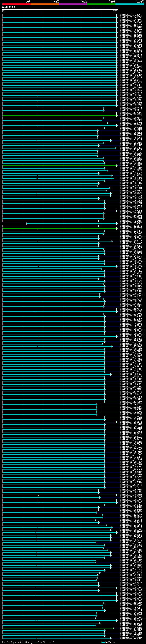Select hit label UniRef100_A7EDT7

tap(131, 228)
